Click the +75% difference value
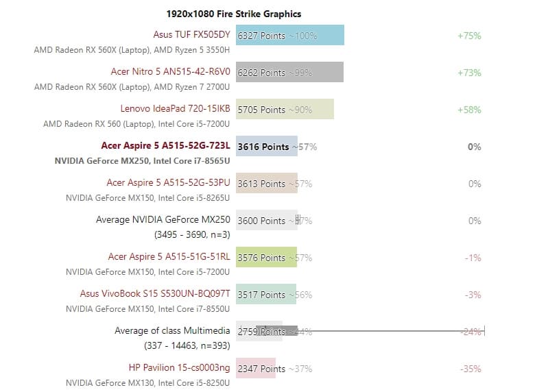The height and width of the screenshot is (392, 548). (469, 36)
